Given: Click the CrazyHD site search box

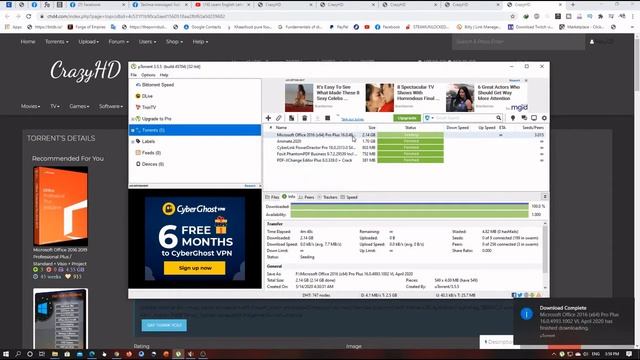Looking at the screenshot, I should click(x=518, y=42).
